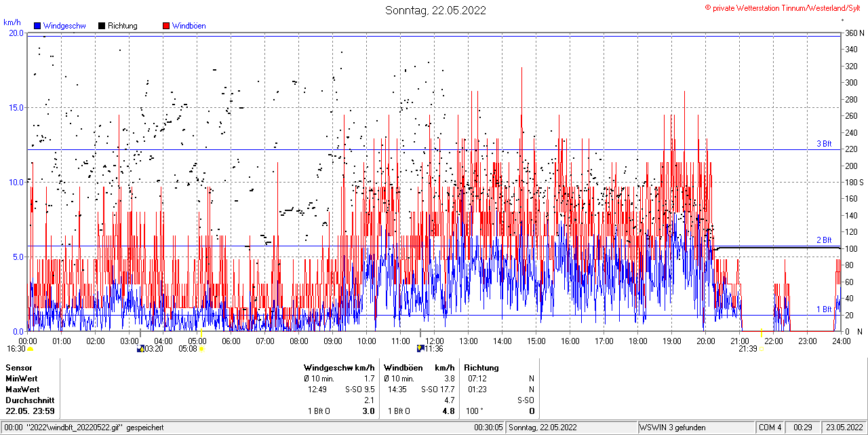Click the status bar time '00:30:05'
Viewport: 868px width, 435px height.
click(488, 428)
